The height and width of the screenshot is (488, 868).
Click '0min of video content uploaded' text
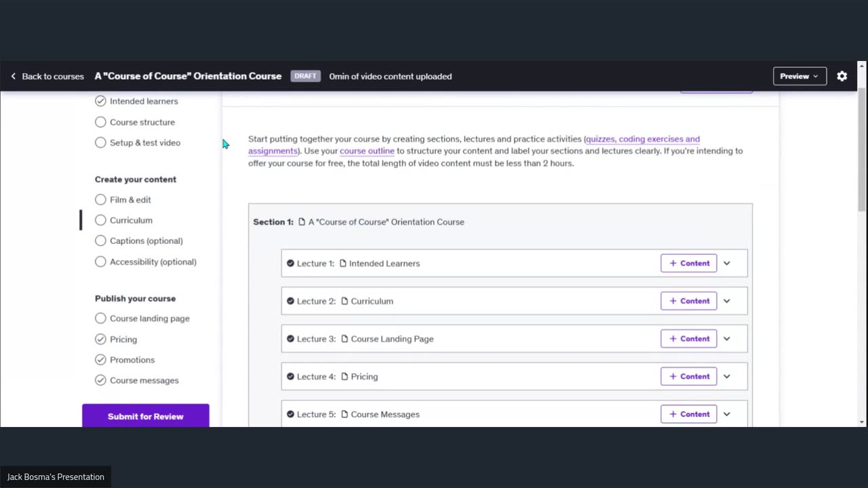[391, 77]
